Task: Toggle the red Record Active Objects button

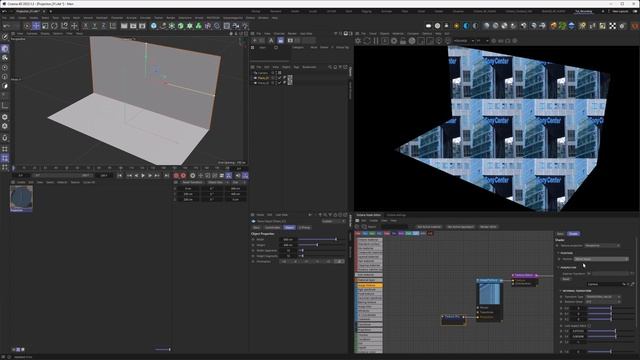Action: (x=176, y=176)
